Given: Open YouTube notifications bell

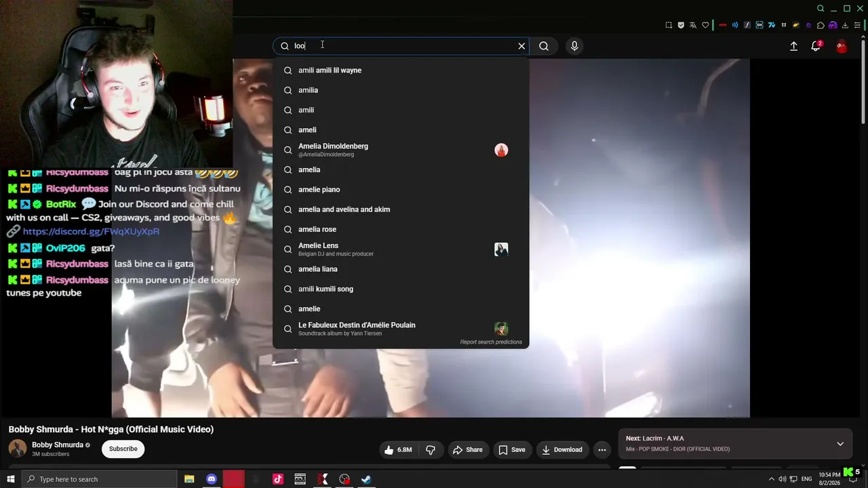Looking at the screenshot, I should point(816,46).
